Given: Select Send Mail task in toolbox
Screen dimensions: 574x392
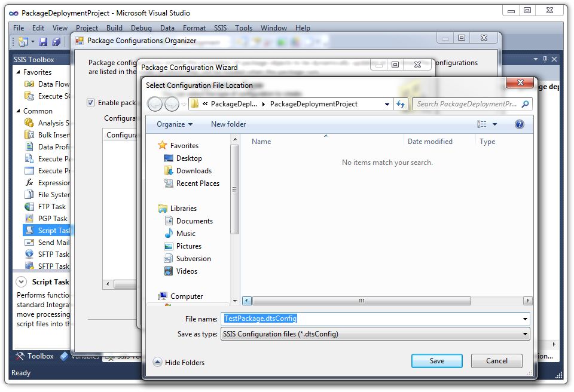Looking at the screenshot, I should pos(47,242).
